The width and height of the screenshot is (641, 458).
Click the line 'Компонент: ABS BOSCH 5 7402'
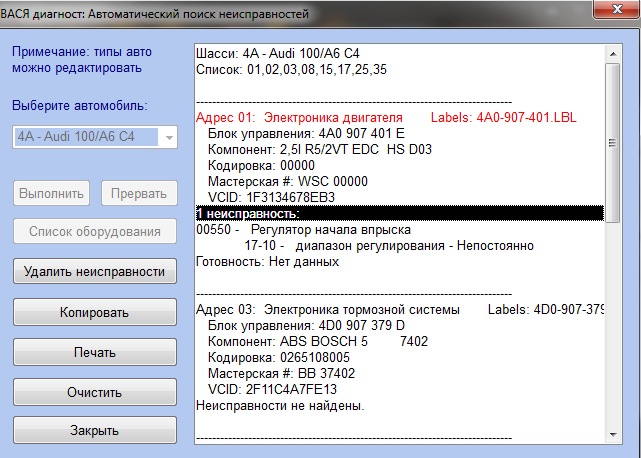click(x=318, y=341)
